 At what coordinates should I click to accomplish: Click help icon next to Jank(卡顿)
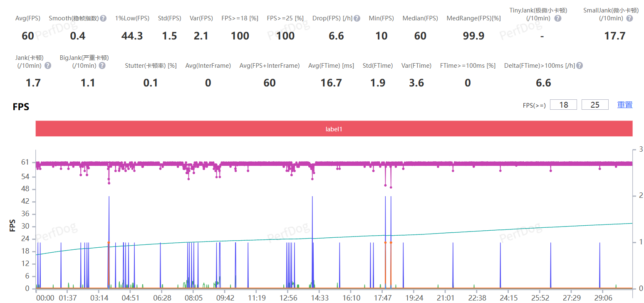(48, 66)
